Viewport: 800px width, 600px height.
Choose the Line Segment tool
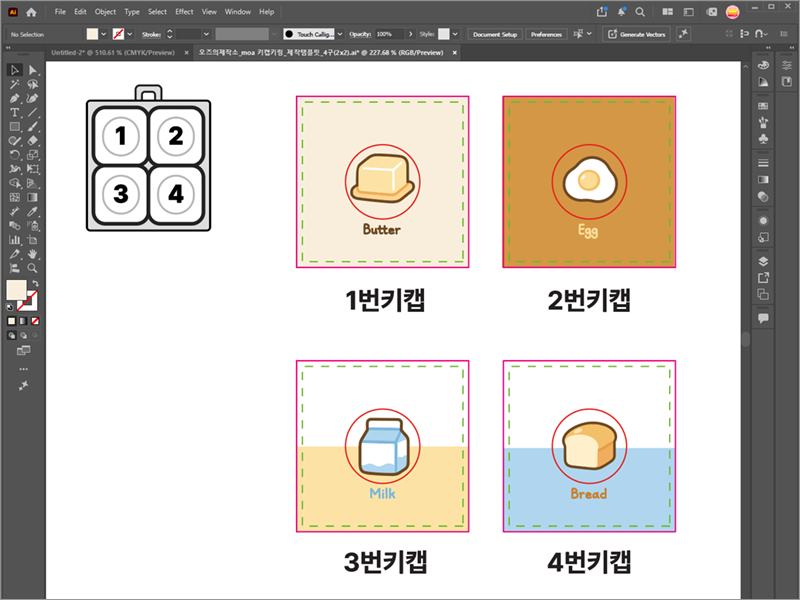point(33,112)
